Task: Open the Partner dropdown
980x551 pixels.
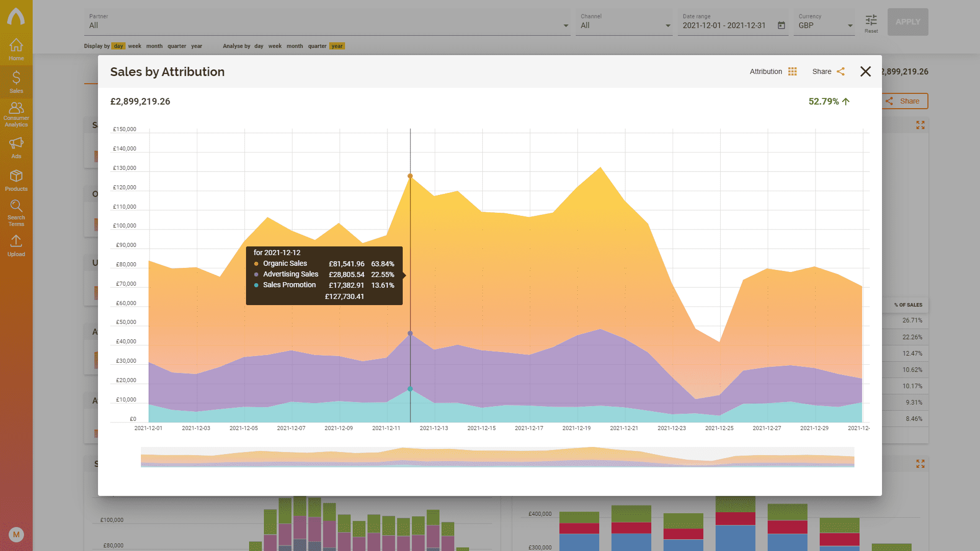Action: 327,22
